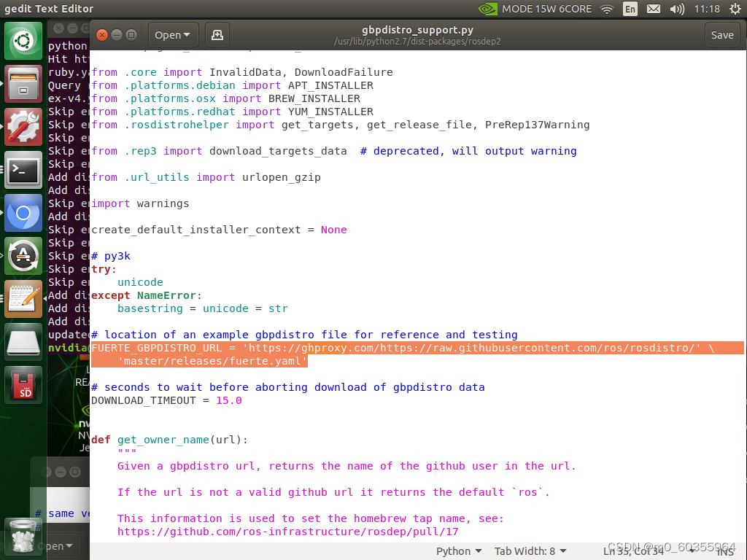Open the mail messaging indicator
Viewport: 747px width, 560px height.
pyautogui.click(x=654, y=9)
